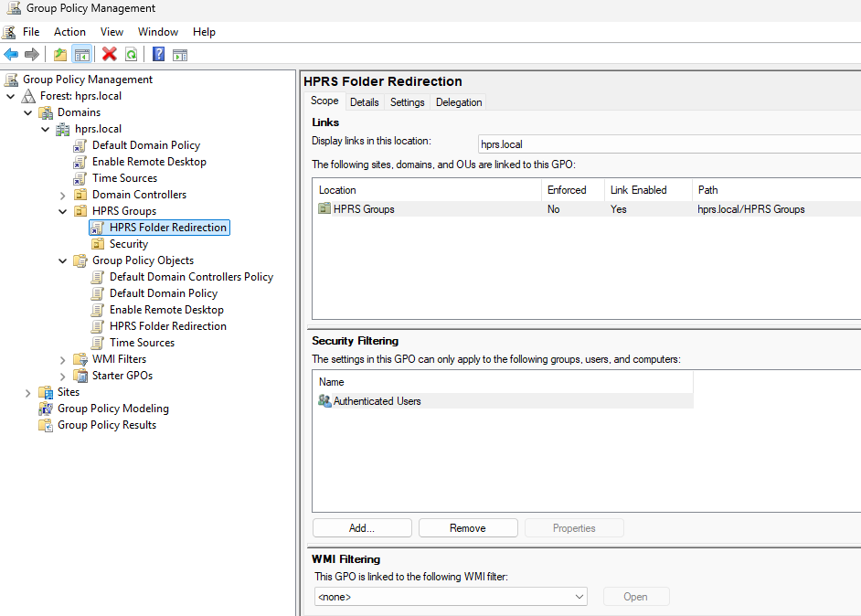Viewport: 861px width, 616px height.
Task: Open the Window menu
Action: (158, 32)
